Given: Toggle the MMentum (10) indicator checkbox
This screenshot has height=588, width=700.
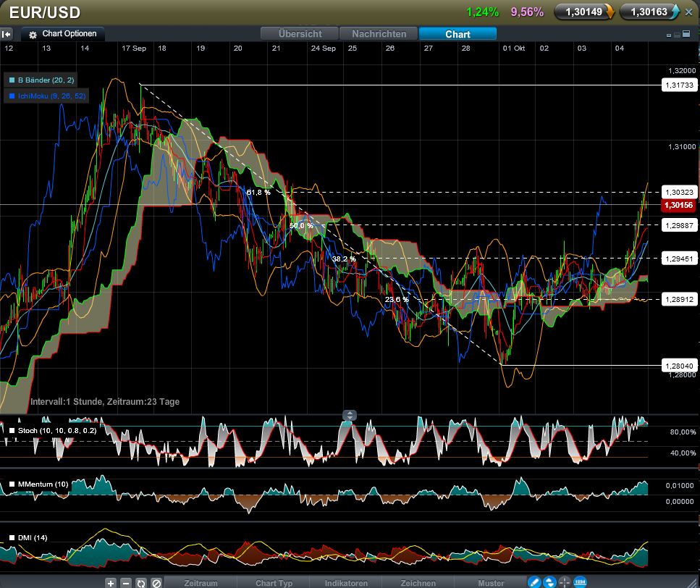Looking at the screenshot, I should pyautogui.click(x=12, y=484).
